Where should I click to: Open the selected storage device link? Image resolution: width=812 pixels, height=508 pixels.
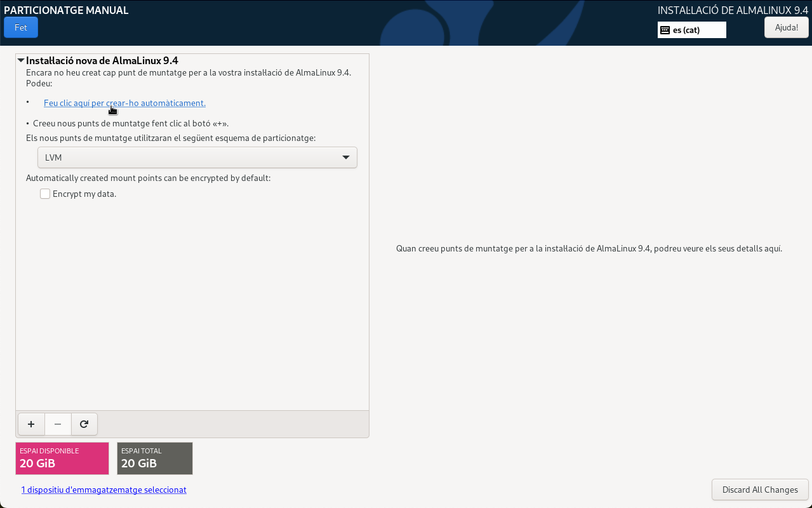[x=103, y=490]
